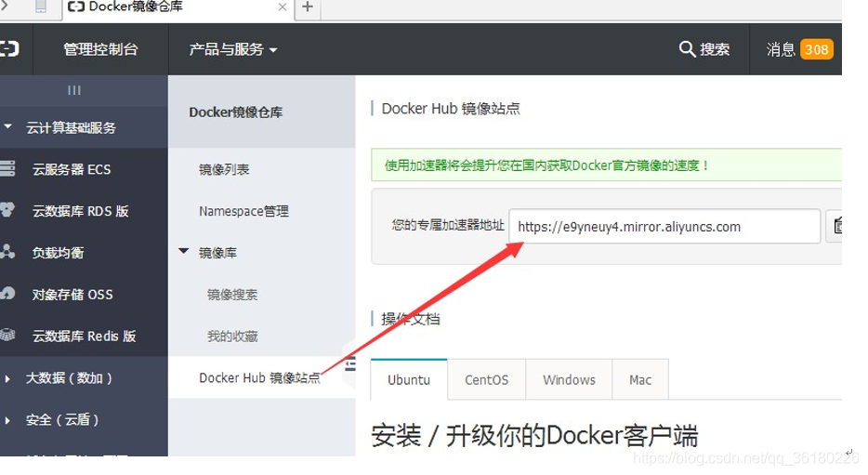
Task: Click the panel collapse handle icon
Action: [349, 364]
